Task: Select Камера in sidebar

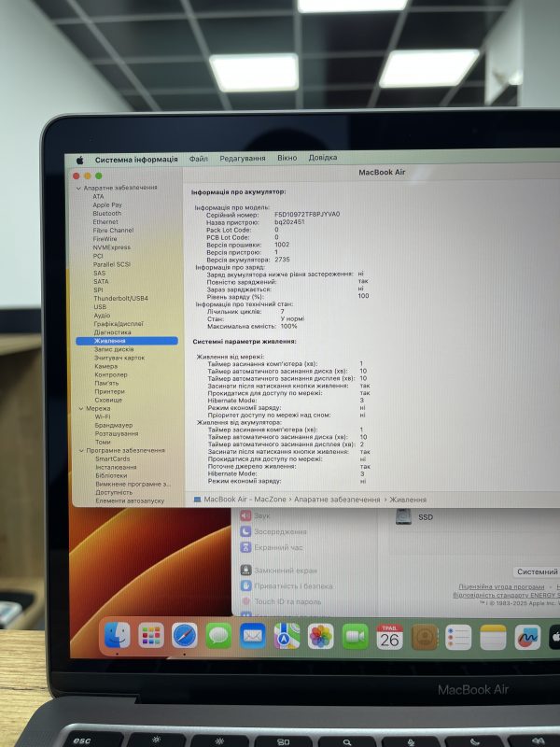Action: coord(105,366)
